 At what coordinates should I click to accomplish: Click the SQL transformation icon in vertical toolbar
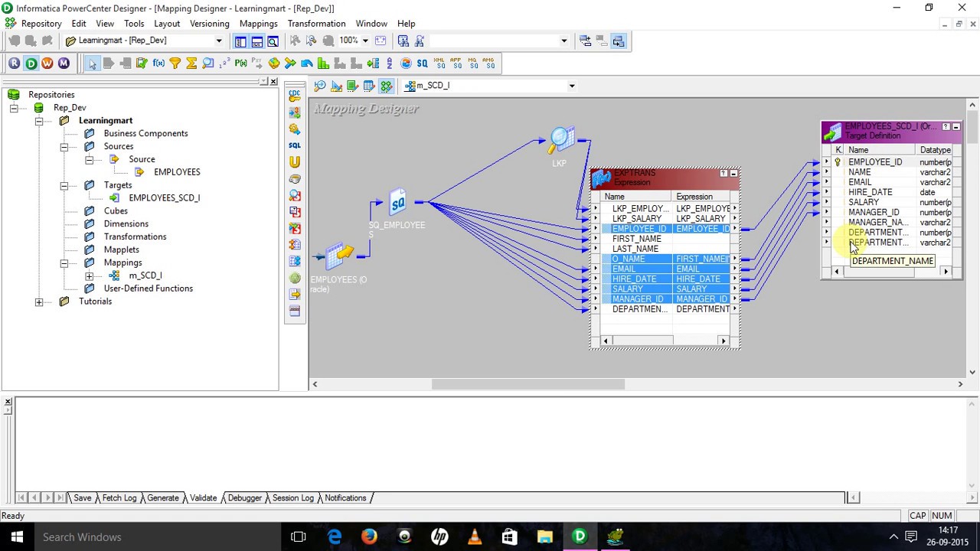(295, 145)
